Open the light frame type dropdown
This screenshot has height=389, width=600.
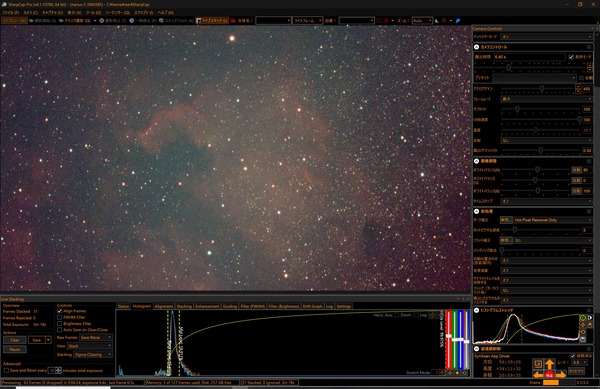[x=307, y=21]
